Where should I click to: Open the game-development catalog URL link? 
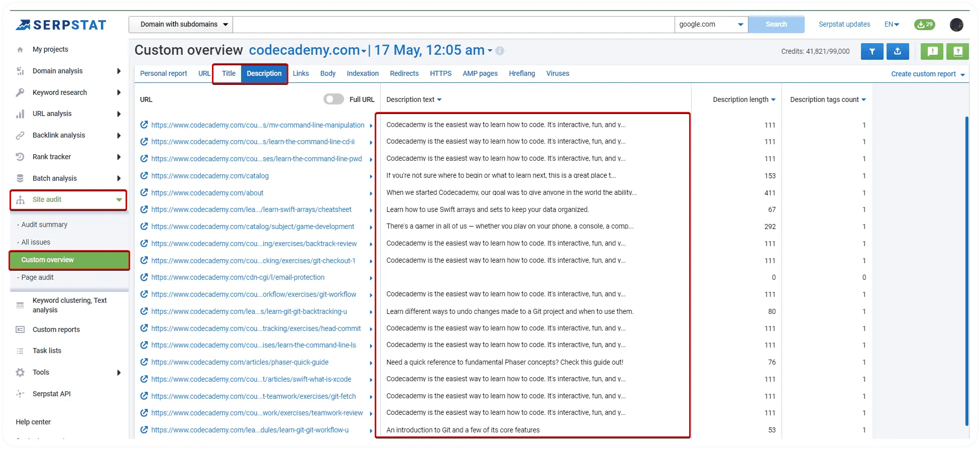[x=253, y=227]
